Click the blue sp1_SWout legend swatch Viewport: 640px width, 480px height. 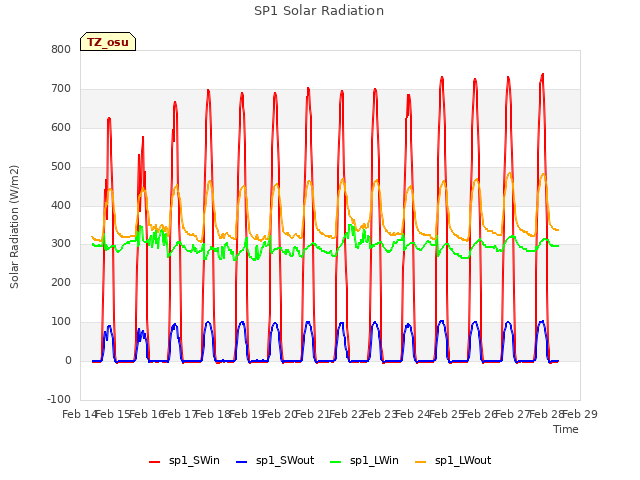click(x=242, y=462)
